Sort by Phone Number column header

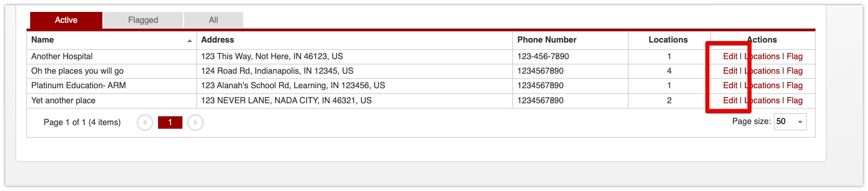(x=547, y=39)
